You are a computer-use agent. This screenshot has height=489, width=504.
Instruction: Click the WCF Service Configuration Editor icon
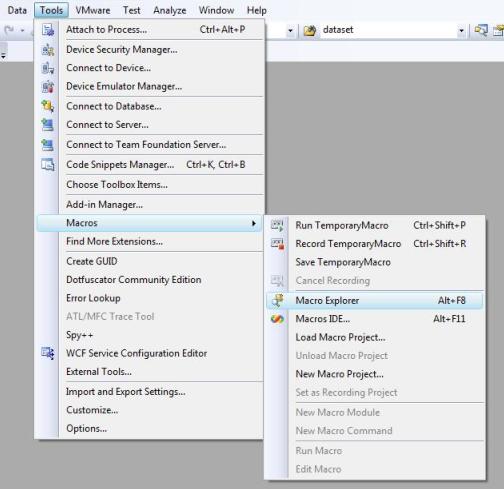48,353
